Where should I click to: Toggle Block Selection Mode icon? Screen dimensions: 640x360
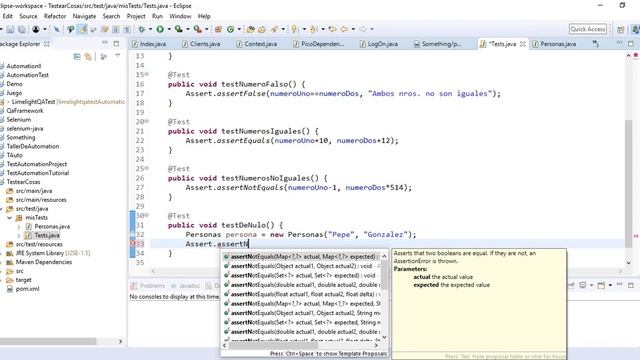116,29
